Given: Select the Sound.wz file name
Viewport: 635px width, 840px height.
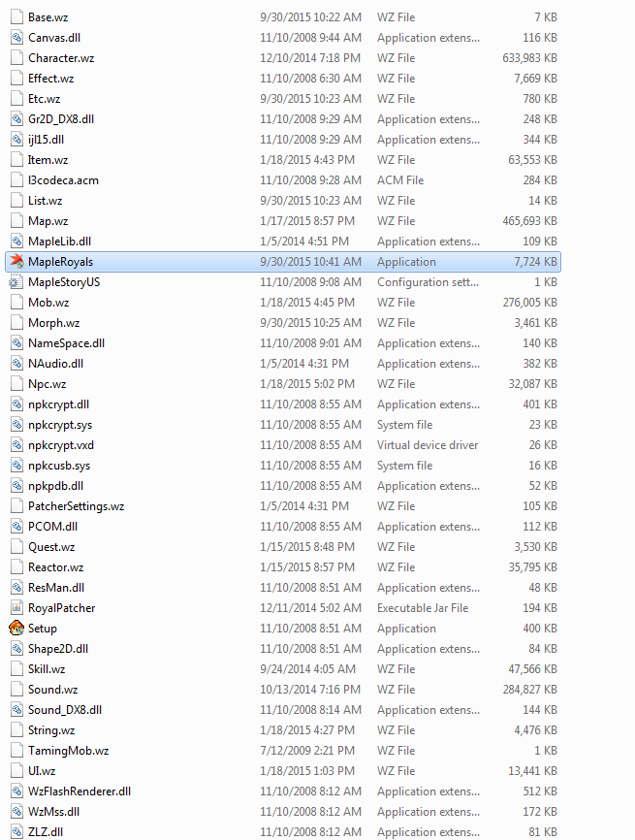Looking at the screenshot, I should (52, 689).
